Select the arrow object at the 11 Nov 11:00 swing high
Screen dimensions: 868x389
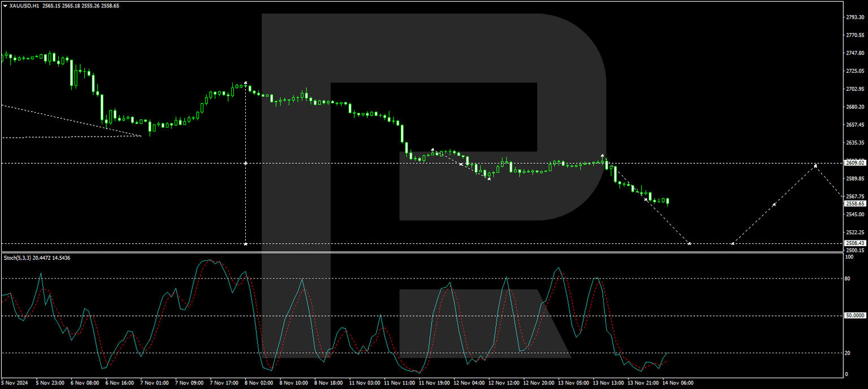click(432, 150)
